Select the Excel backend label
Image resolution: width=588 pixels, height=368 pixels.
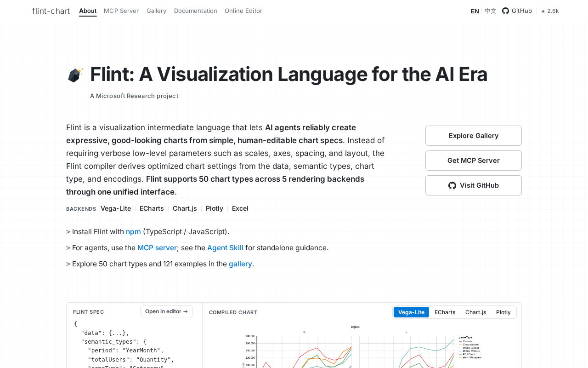(240, 208)
